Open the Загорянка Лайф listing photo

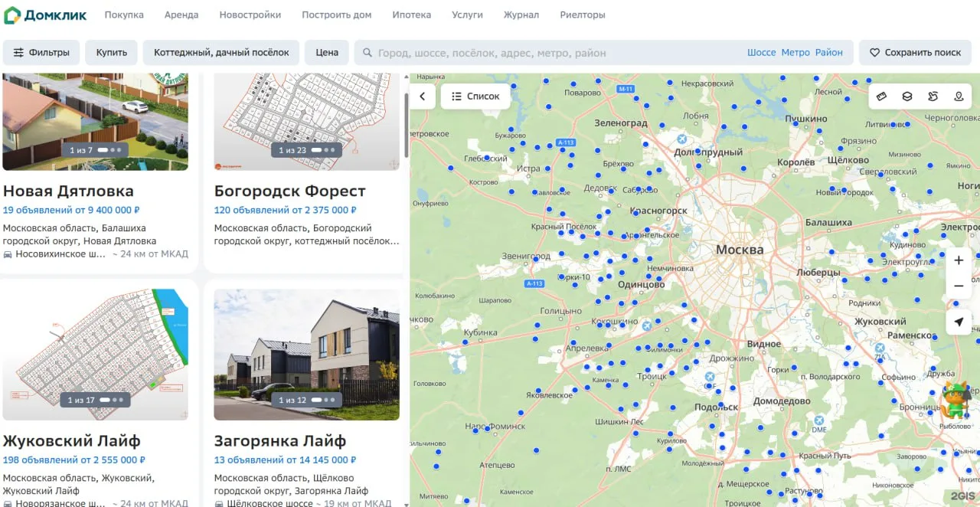click(306, 354)
